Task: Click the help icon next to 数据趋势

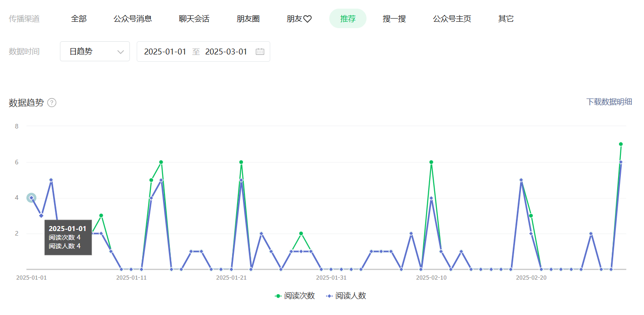Action: 52,103
